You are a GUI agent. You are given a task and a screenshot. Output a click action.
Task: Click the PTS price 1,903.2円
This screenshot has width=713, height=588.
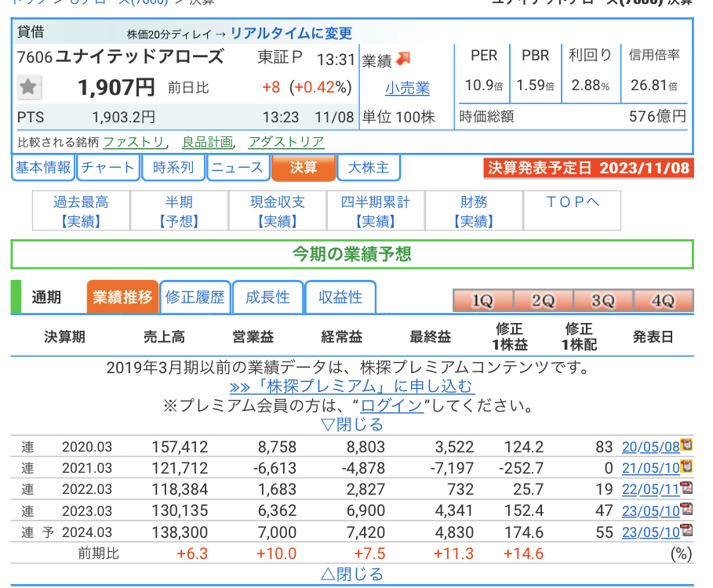tap(124, 118)
